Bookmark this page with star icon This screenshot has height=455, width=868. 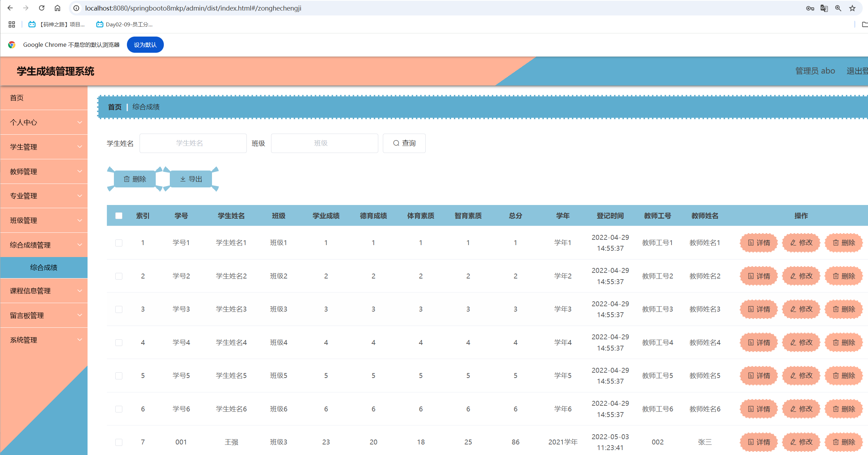852,8
